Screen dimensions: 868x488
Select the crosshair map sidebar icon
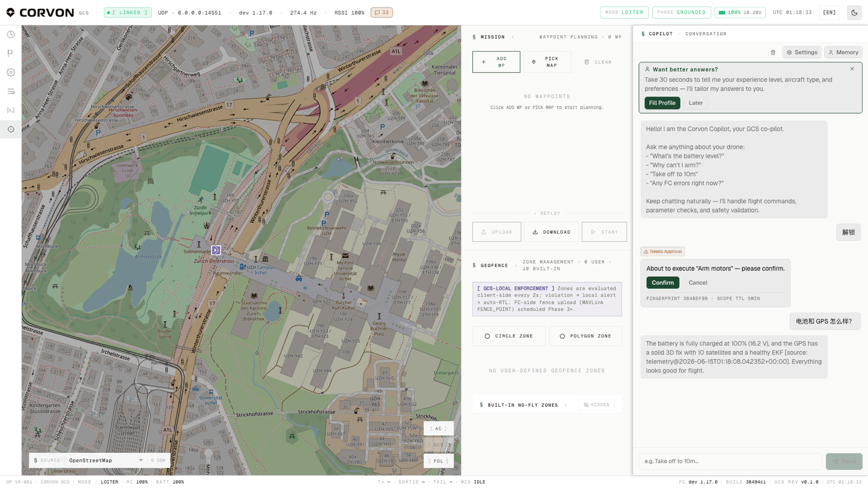point(11,129)
